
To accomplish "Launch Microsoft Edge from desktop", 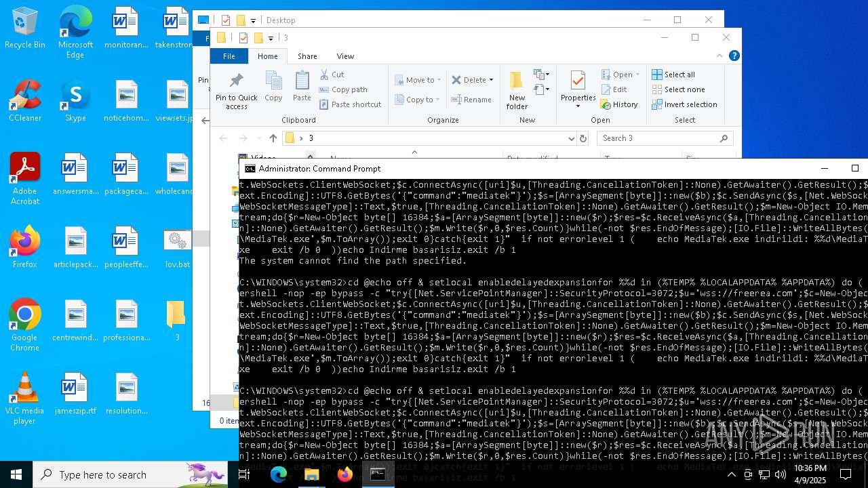I will pyautogui.click(x=75, y=33).
